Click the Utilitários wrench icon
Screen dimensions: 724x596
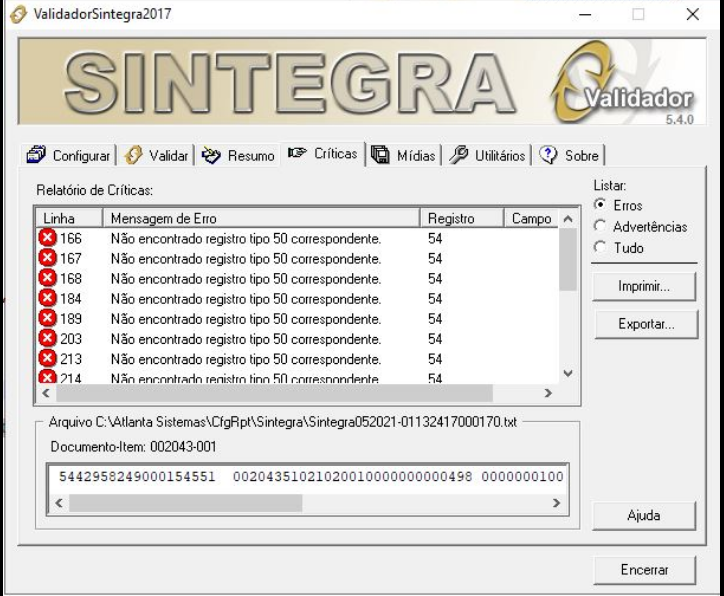pyautogui.click(x=459, y=155)
